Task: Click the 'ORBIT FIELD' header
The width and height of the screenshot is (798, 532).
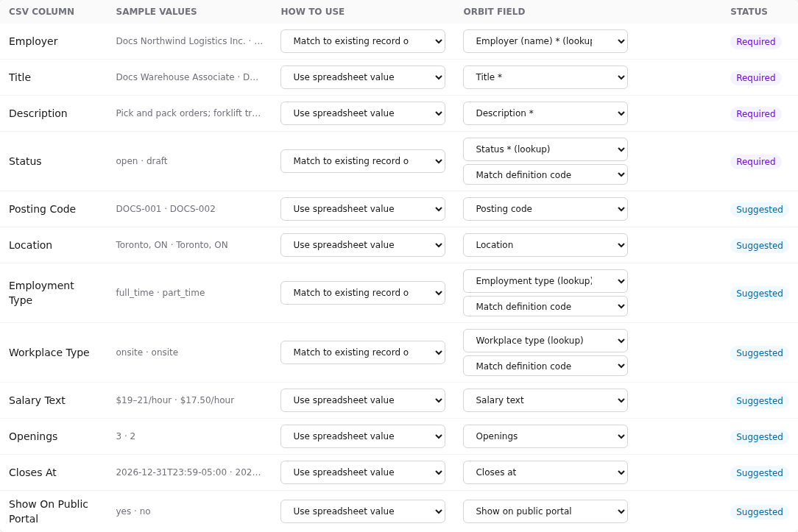Action: (494, 12)
